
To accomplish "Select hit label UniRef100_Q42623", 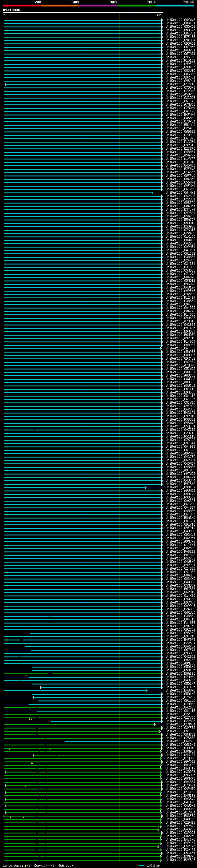I will pyautogui.click(x=180, y=196).
